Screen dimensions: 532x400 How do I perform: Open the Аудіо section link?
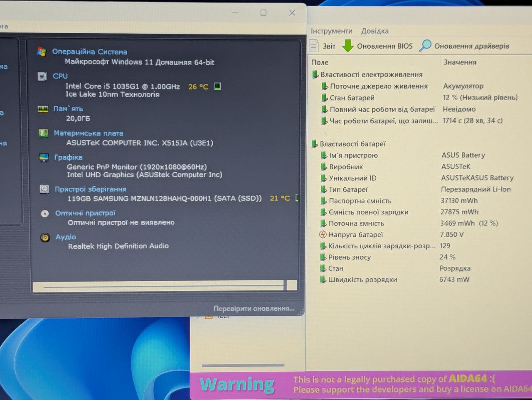coord(66,237)
